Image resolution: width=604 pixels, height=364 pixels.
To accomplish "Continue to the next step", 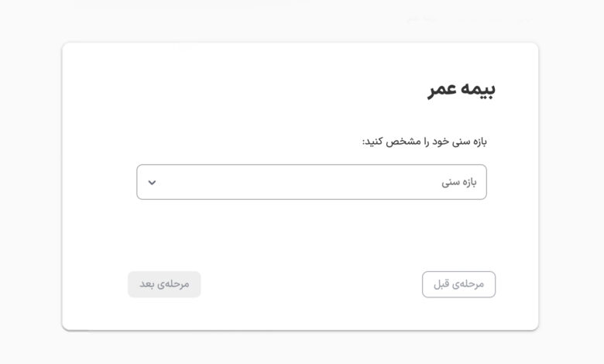I will click(164, 284).
